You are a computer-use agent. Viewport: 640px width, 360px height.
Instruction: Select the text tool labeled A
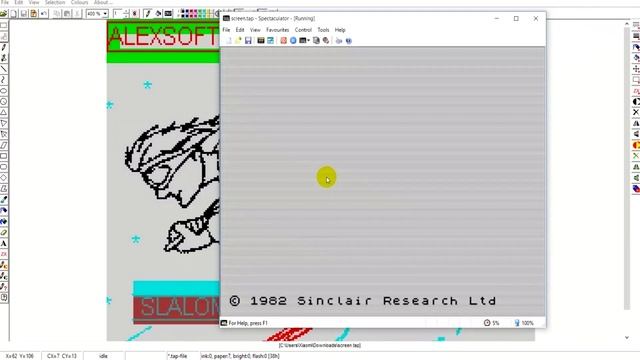click(x=4, y=244)
